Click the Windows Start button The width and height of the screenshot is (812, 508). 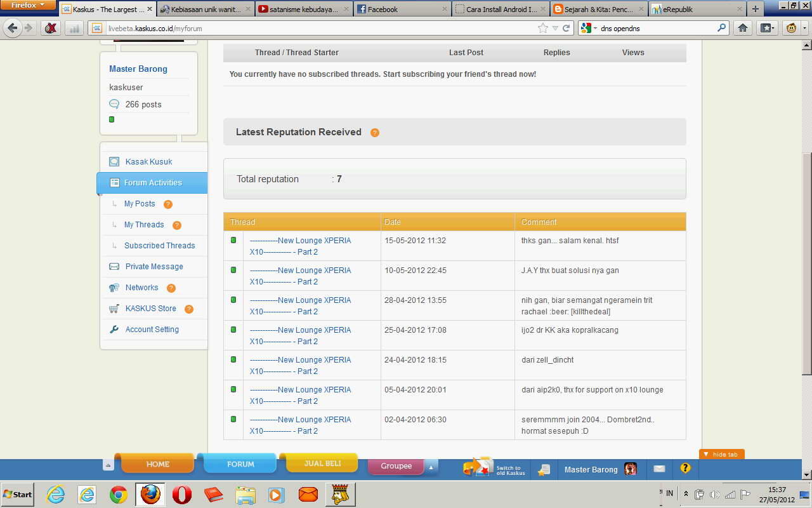pyautogui.click(x=18, y=494)
